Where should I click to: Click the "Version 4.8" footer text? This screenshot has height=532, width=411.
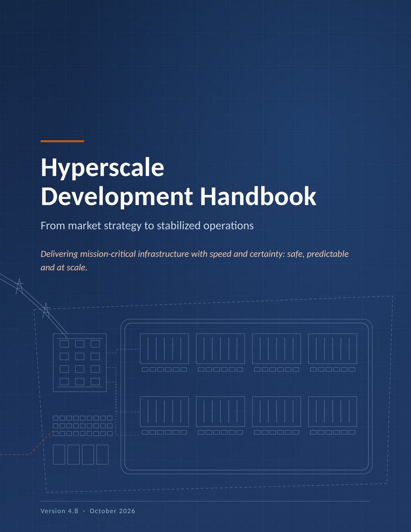pyautogui.click(x=59, y=511)
